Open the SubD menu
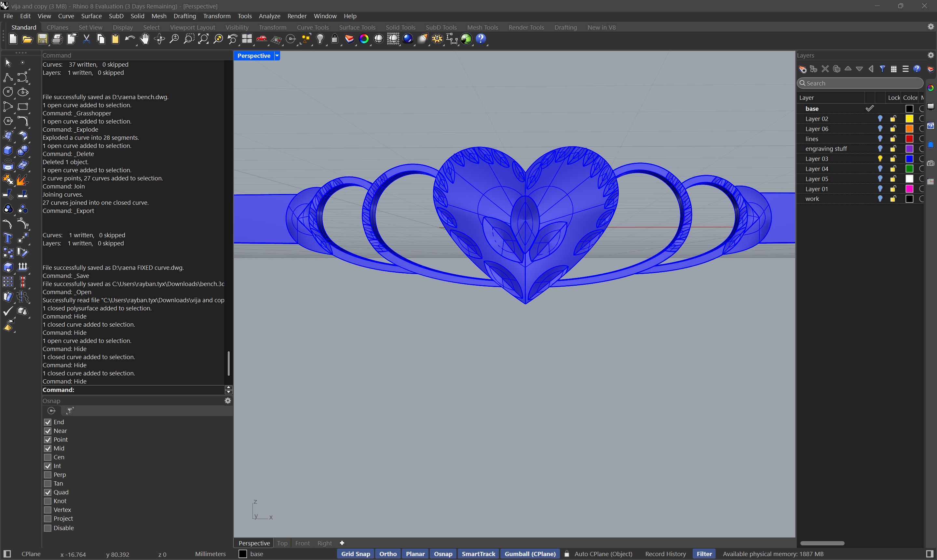 pyautogui.click(x=116, y=16)
